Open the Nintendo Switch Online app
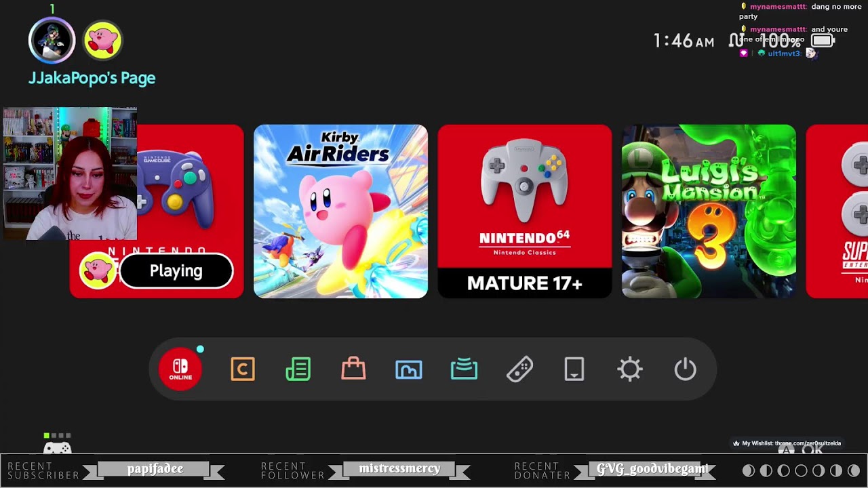This screenshot has height=488, width=868. click(179, 369)
